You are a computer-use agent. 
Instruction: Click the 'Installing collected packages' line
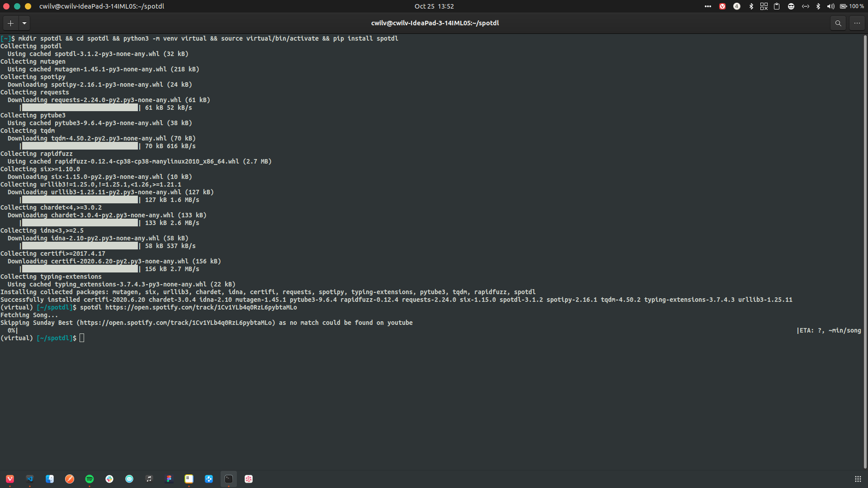click(x=268, y=292)
